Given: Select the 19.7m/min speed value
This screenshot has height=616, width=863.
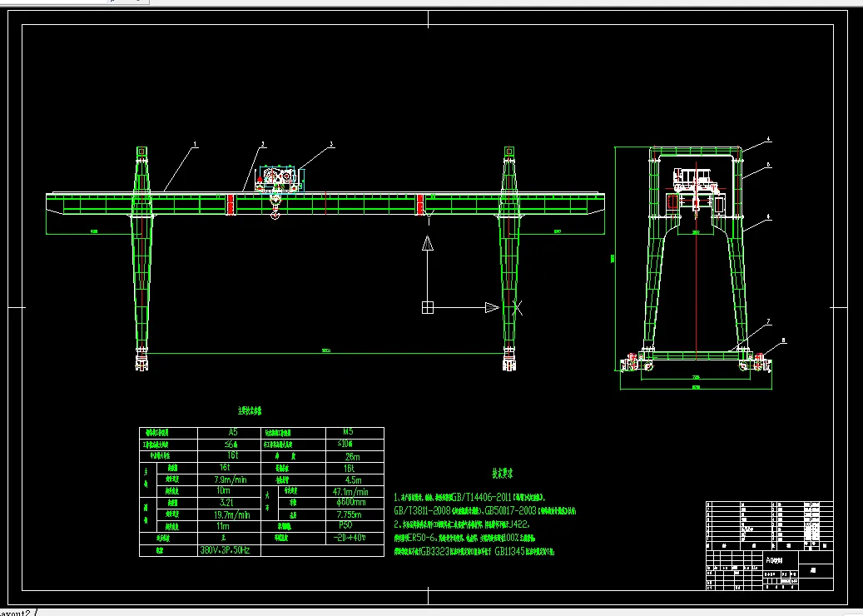Looking at the screenshot, I should 231,514.
